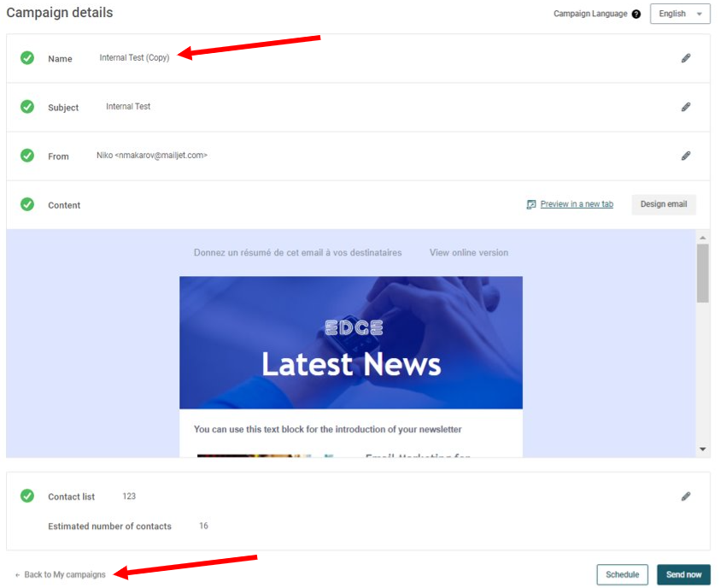Click the green check beside Content
The height and width of the screenshot is (588, 721).
click(x=27, y=204)
